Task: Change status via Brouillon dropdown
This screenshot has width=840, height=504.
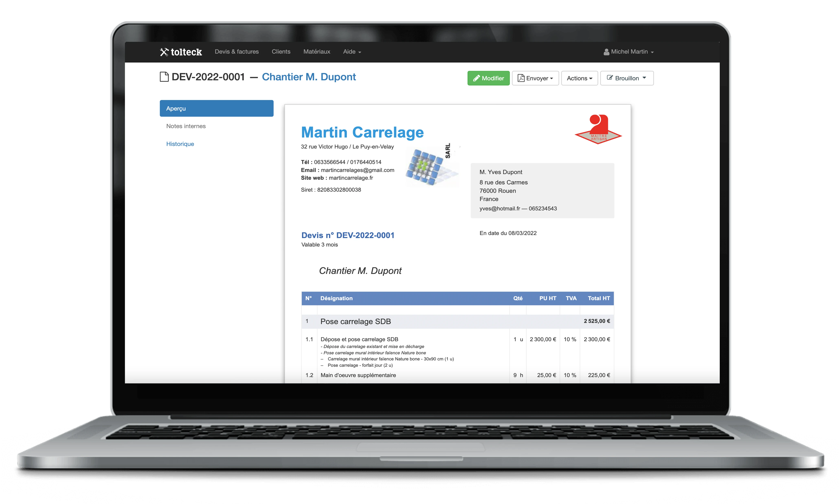Action: (627, 78)
